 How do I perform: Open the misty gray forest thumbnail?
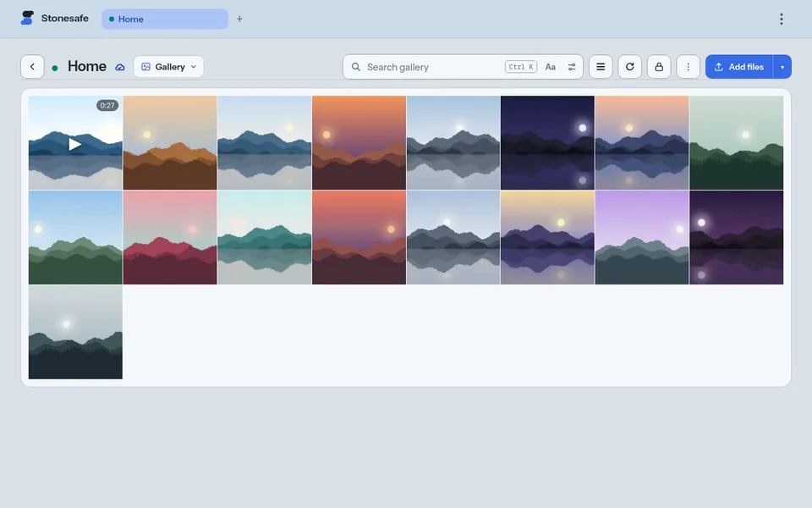pos(75,332)
